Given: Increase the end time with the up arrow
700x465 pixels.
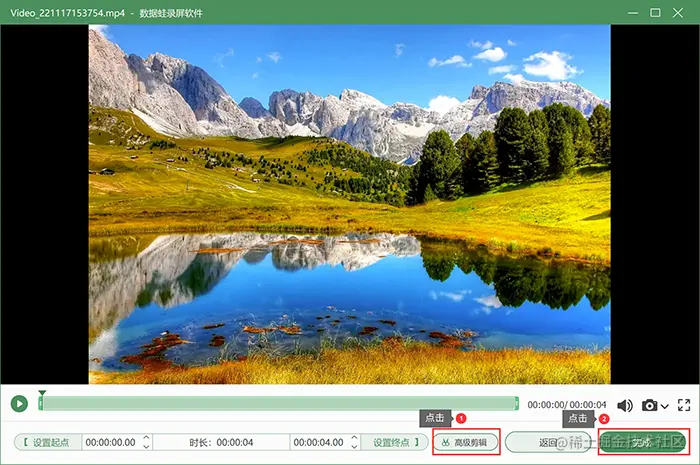Looking at the screenshot, I should (x=354, y=438).
